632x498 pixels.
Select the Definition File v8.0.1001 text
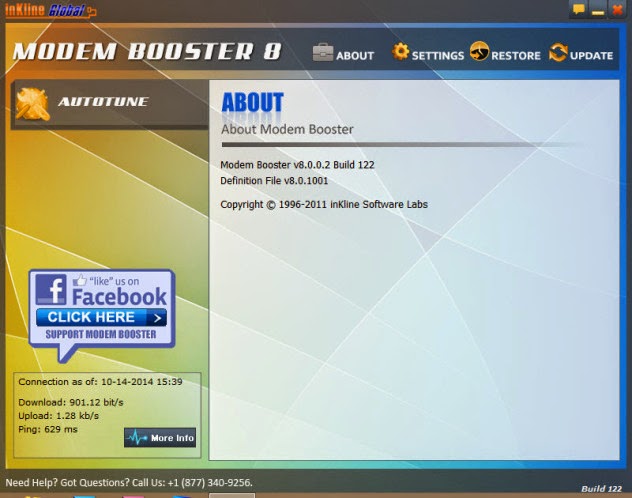click(x=274, y=181)
